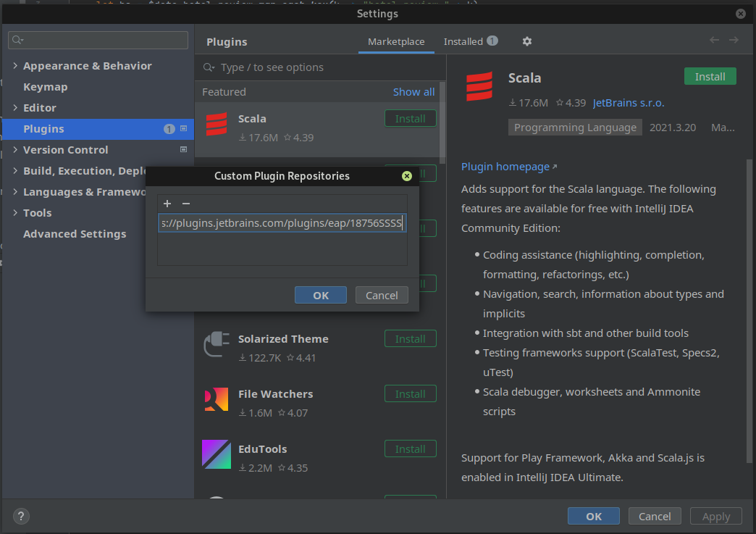Click OK at bottom of Settings window

click(594, 516)
